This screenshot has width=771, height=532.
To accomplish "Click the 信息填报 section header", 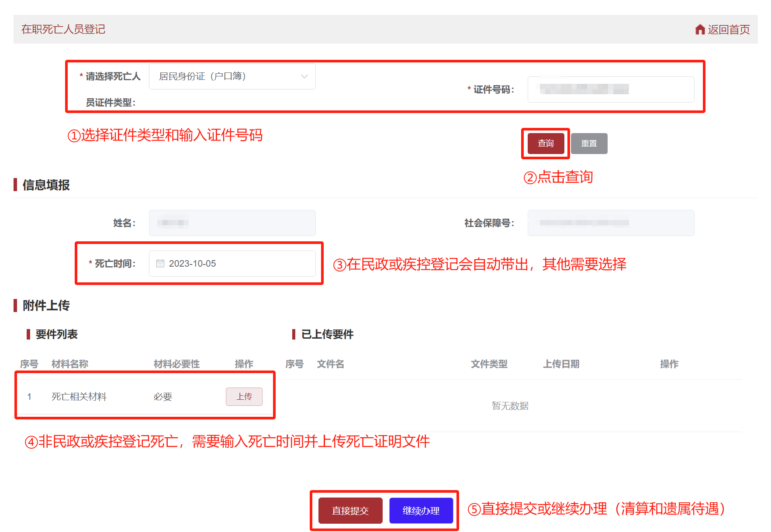I will (x=46, y=185).
